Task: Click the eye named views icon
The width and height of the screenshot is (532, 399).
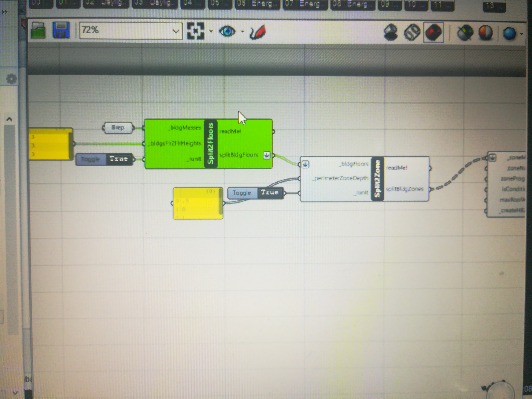Action: click(x=227, y=31)
